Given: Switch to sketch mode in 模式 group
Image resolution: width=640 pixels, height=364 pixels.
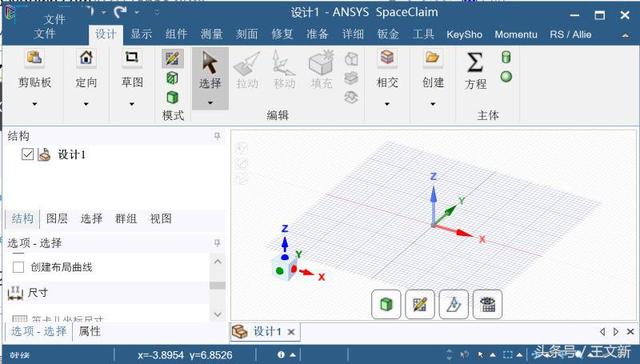Looking at the screenshot, I should point(172,58).
